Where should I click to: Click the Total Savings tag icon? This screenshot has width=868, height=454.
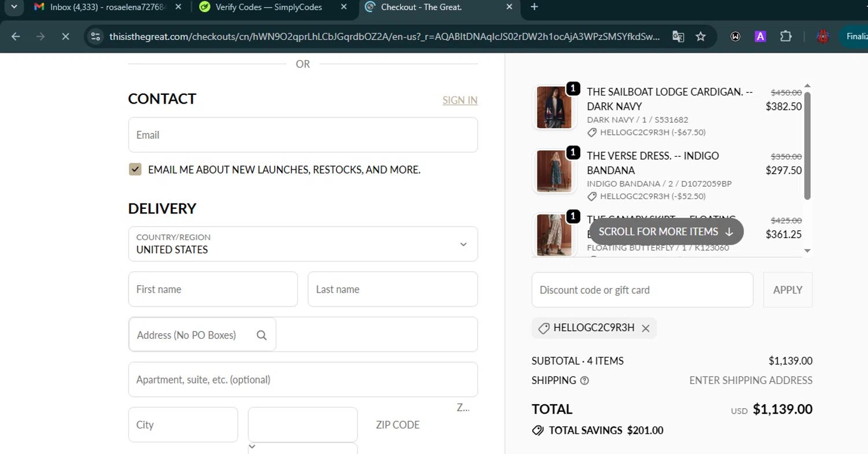(538, 430)
